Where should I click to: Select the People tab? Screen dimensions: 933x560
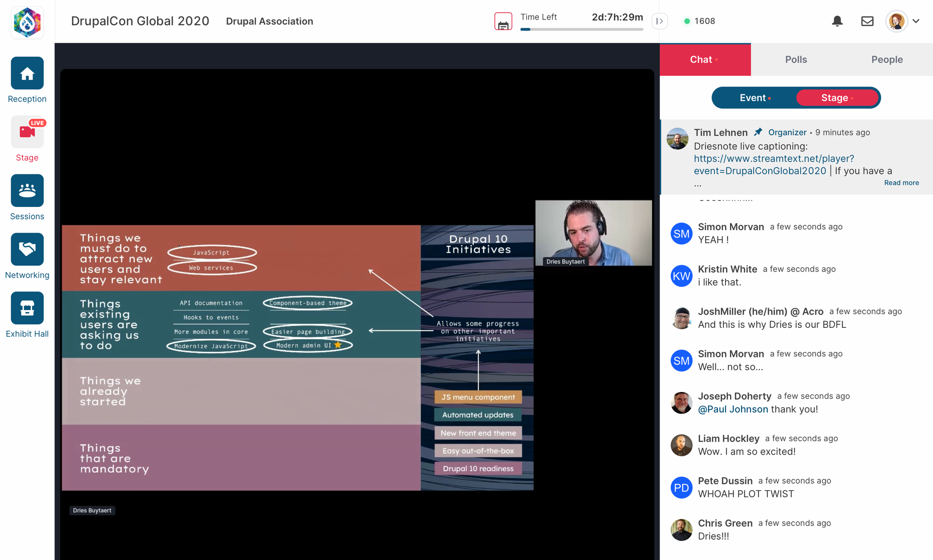888,59
